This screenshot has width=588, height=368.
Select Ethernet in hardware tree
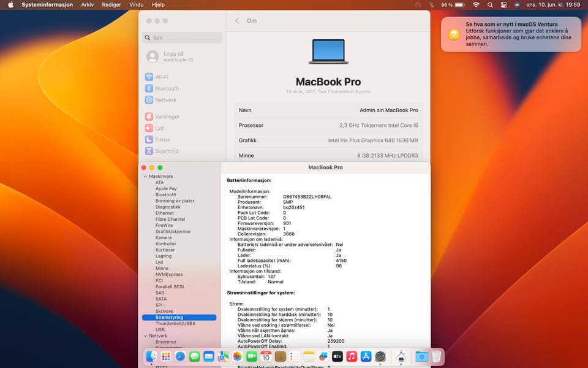(x=165, y=213)
